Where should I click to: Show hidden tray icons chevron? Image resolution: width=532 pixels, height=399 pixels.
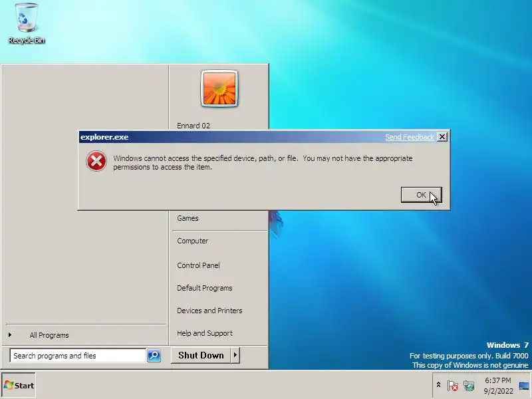(438, 385)
